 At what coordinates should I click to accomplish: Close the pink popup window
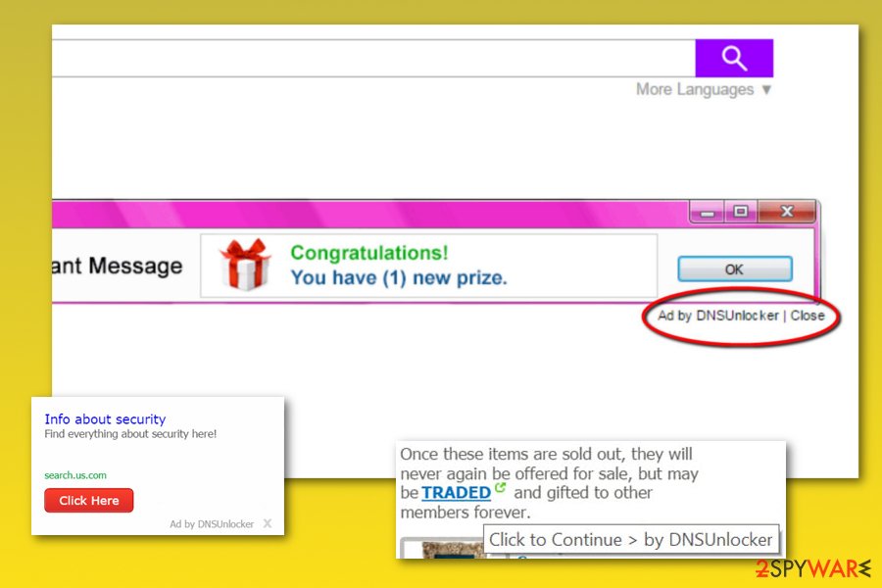[x=786, y=212]
